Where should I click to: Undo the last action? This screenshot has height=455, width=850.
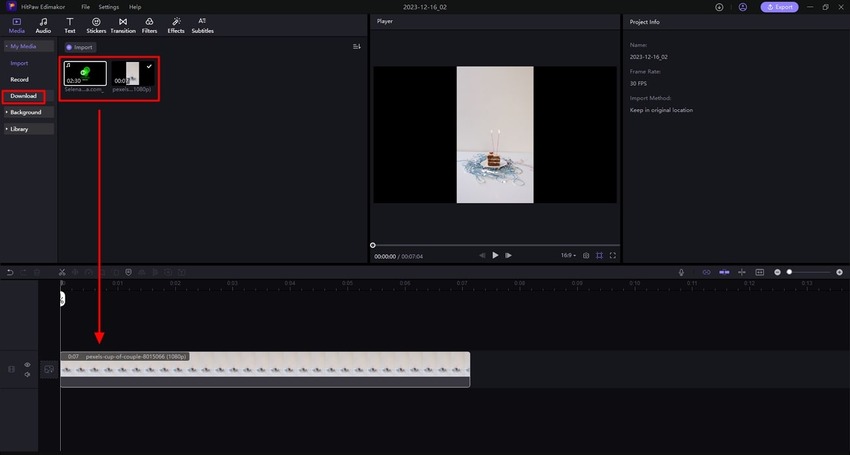click(x=10, y=272)
